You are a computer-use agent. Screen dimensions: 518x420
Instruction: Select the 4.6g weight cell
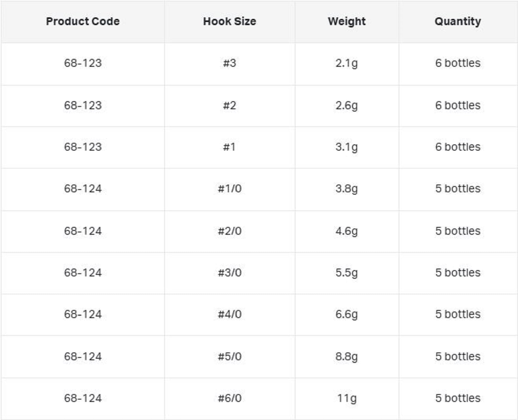[x=347, y=231]
